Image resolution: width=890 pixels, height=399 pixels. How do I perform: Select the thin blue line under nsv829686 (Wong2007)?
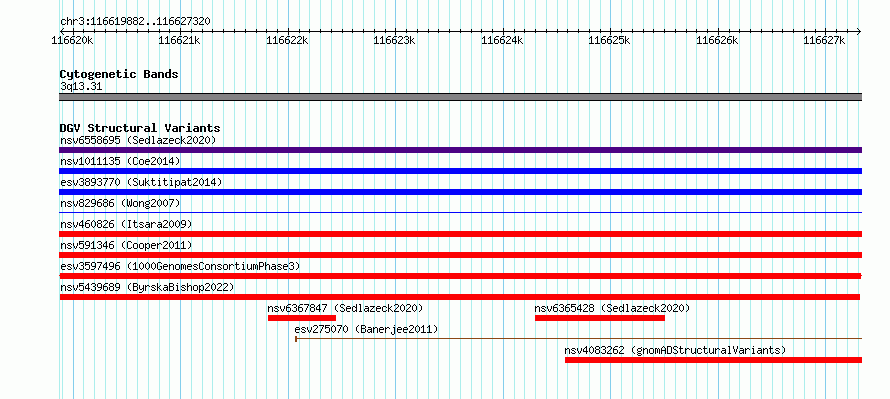click(460, 212)
